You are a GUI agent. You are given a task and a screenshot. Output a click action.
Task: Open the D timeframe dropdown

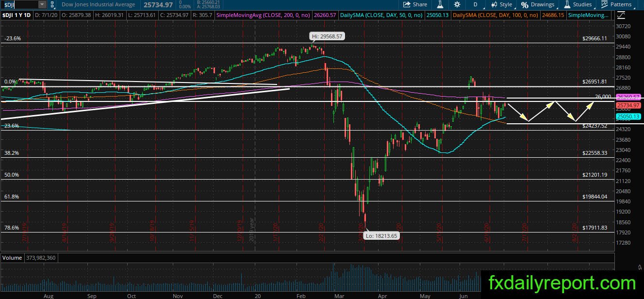pos(476,4)
